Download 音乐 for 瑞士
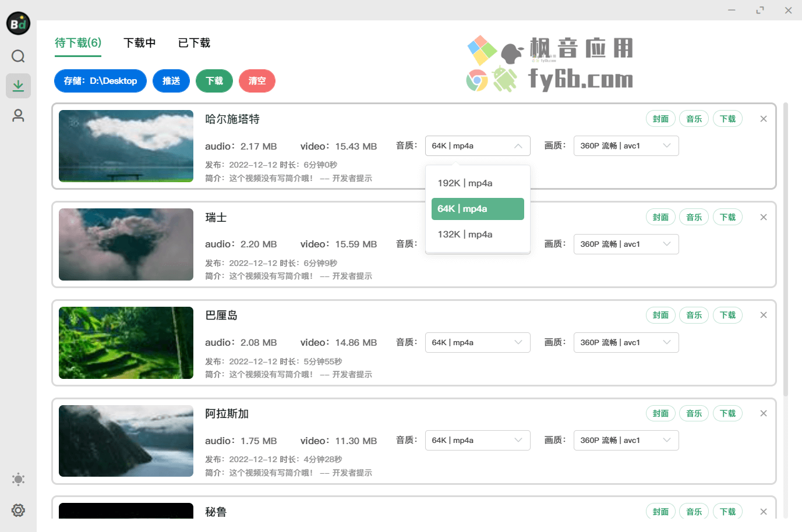This screenshot has width=802, height=532. (x=694, y=217)
